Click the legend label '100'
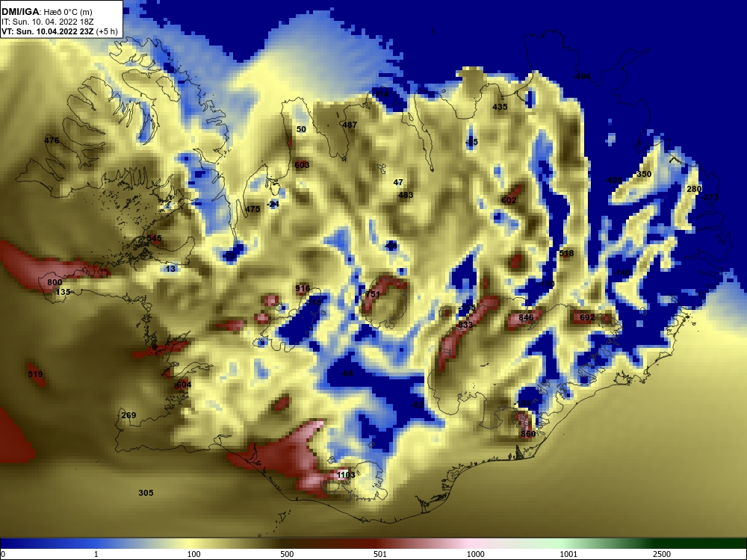Screen dimensions: 747x560 [193, 554]
